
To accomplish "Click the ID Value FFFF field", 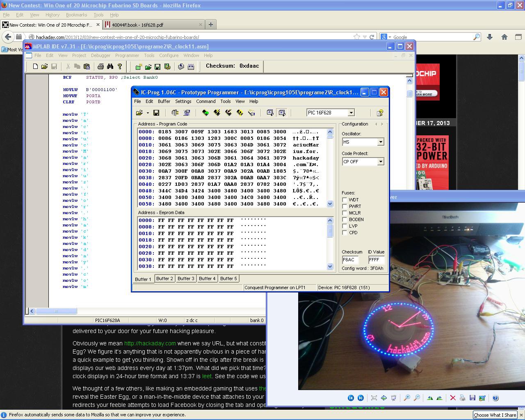I will [x=376, y=260].
